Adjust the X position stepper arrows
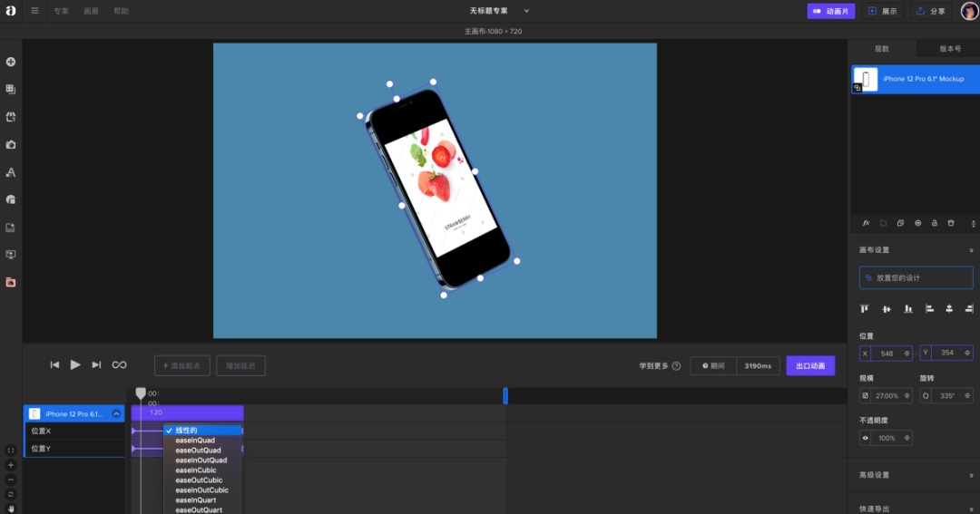Screen dimensions: 980x514 click(x=906, y=354)
